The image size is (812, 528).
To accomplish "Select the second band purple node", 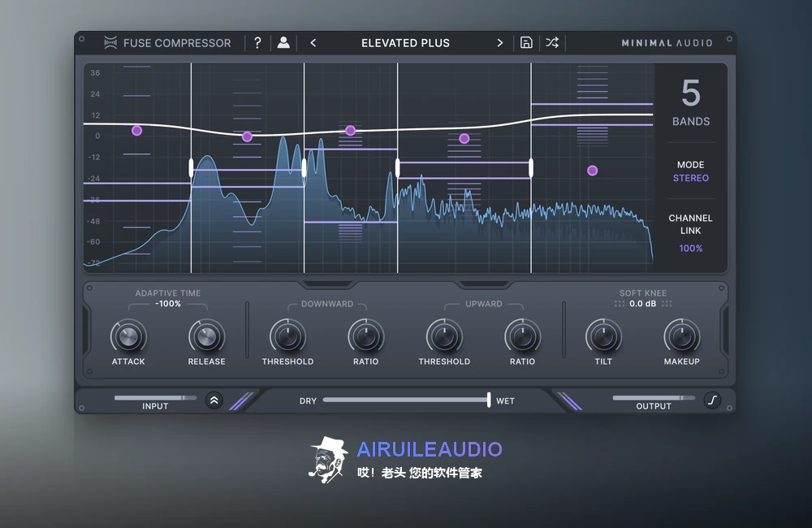I will pos(247,136).
